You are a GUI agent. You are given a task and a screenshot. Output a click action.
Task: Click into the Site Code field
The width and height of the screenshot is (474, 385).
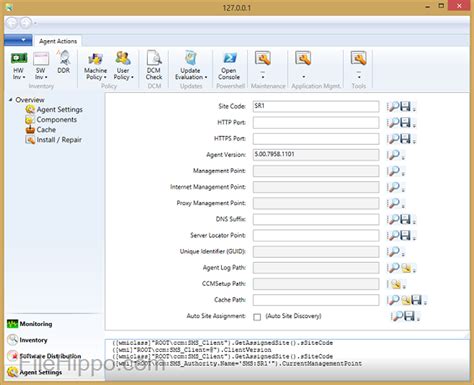point(316,106)
